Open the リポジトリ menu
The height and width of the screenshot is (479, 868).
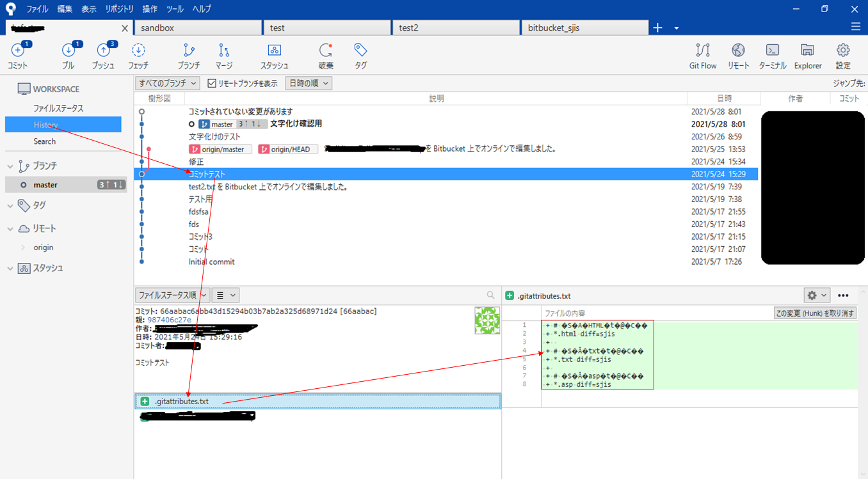[x=119, y=9]
